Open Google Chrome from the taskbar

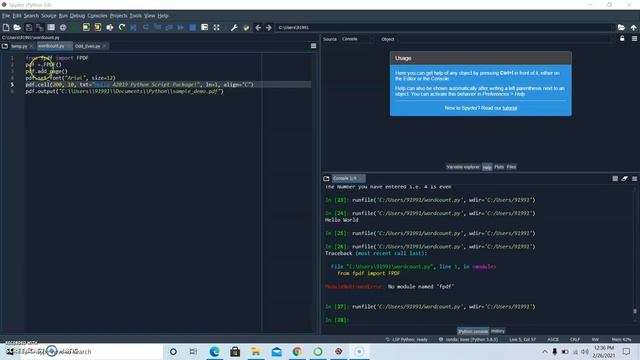pos(297,351)
